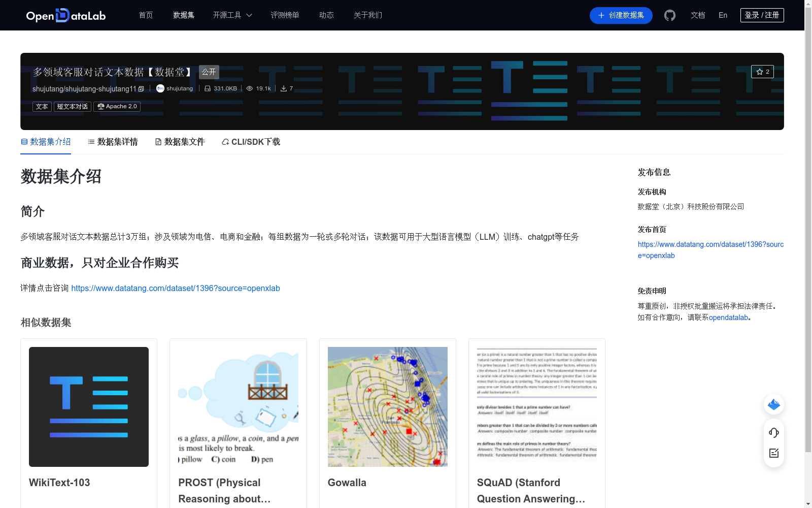Click the 文本 tag
This screenshot has height=508, width=812.
tap(42, 106)
